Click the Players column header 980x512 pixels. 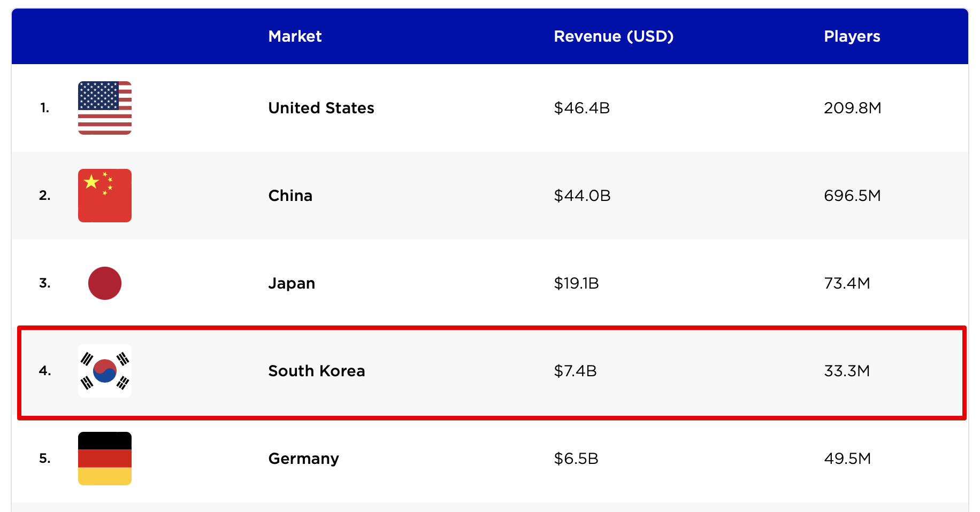pos(852,36)
